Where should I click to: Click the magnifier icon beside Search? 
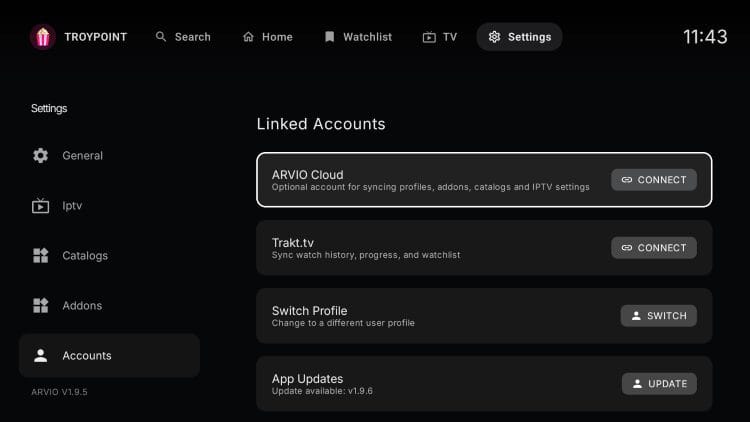pyautogui.click(x=161, y=37)
